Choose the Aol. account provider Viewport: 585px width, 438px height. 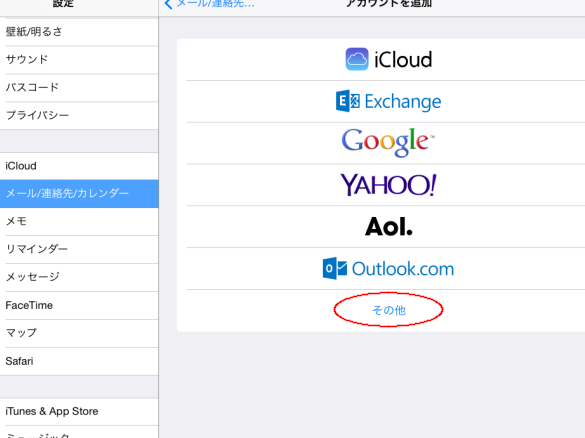388,226
